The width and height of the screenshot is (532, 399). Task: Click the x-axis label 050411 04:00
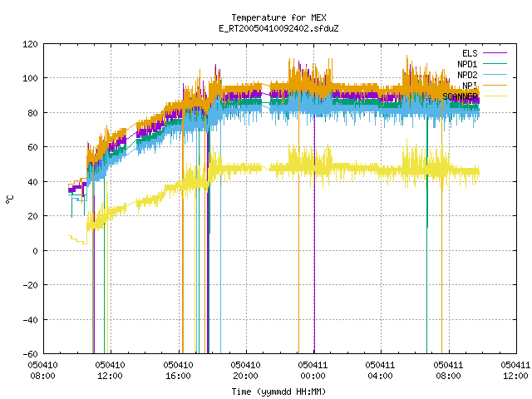(x=381, y=371)
